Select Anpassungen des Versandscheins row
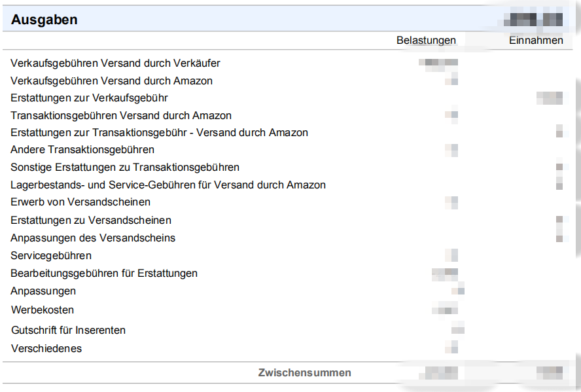 (x=93, y=238)
